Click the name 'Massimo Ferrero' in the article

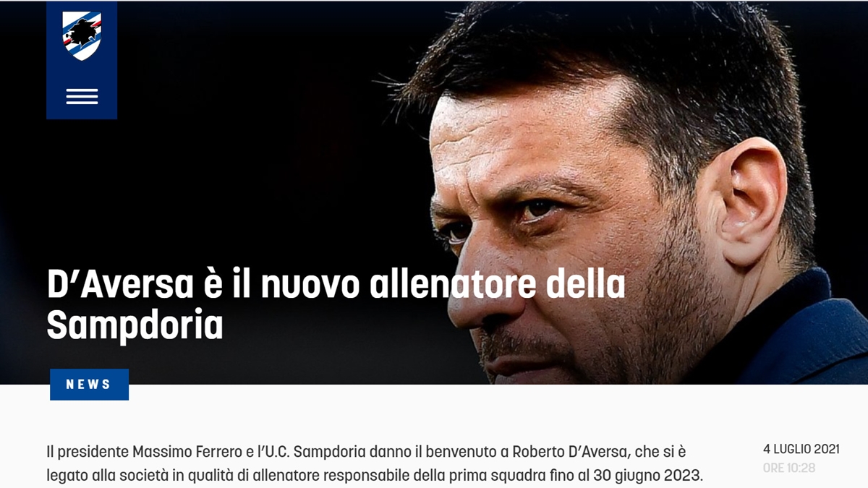tap(190, 453)
